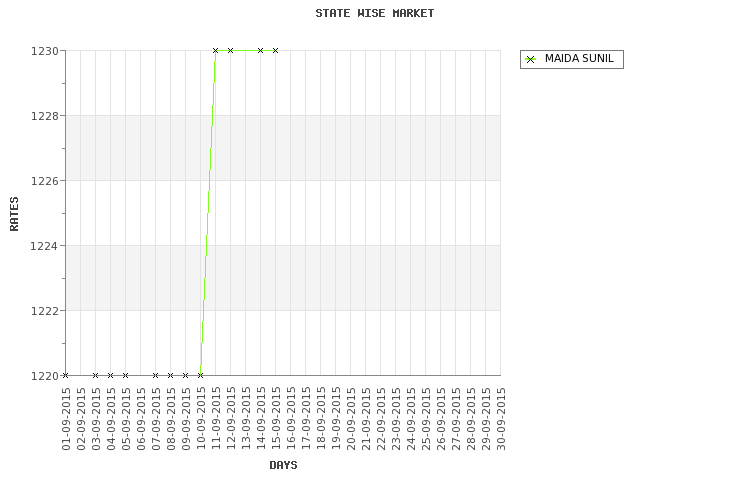Click the data marker for 01-09-2015
This screenshot has height=500, width=750.
[x=66, y=376]
